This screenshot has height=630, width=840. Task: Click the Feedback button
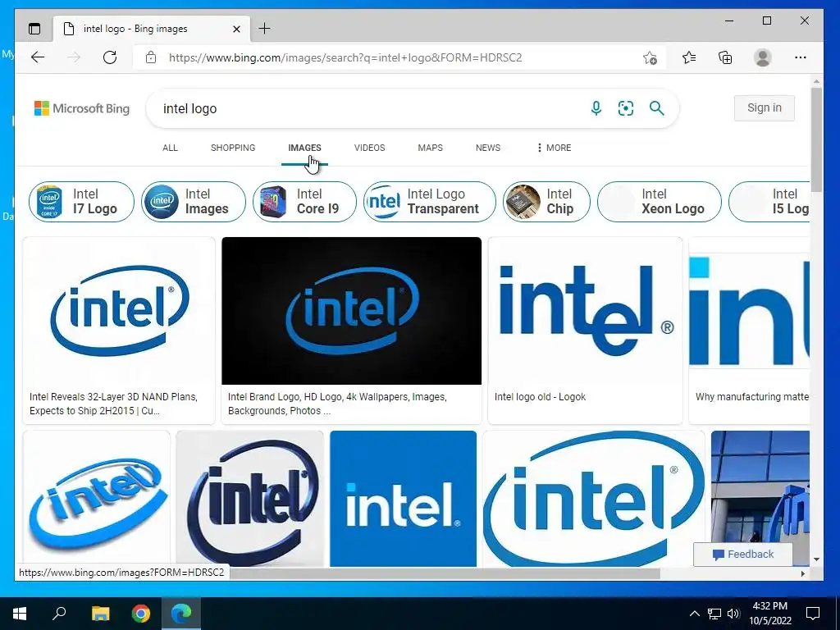(x=742, y=555)
